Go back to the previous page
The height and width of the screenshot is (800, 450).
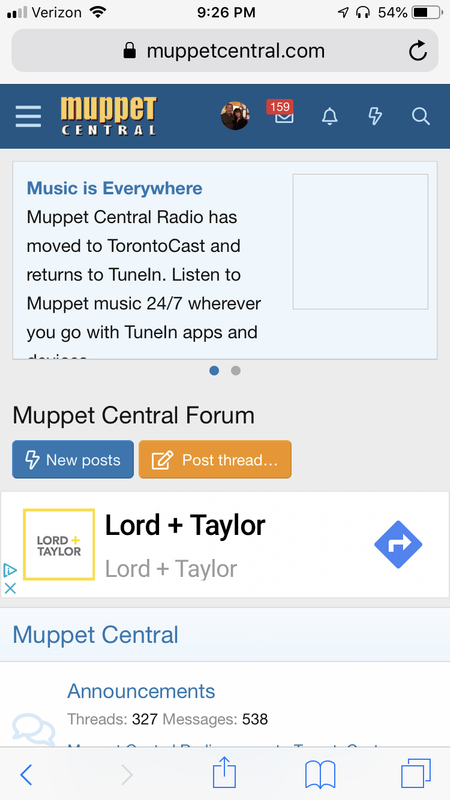click(26, 776)
